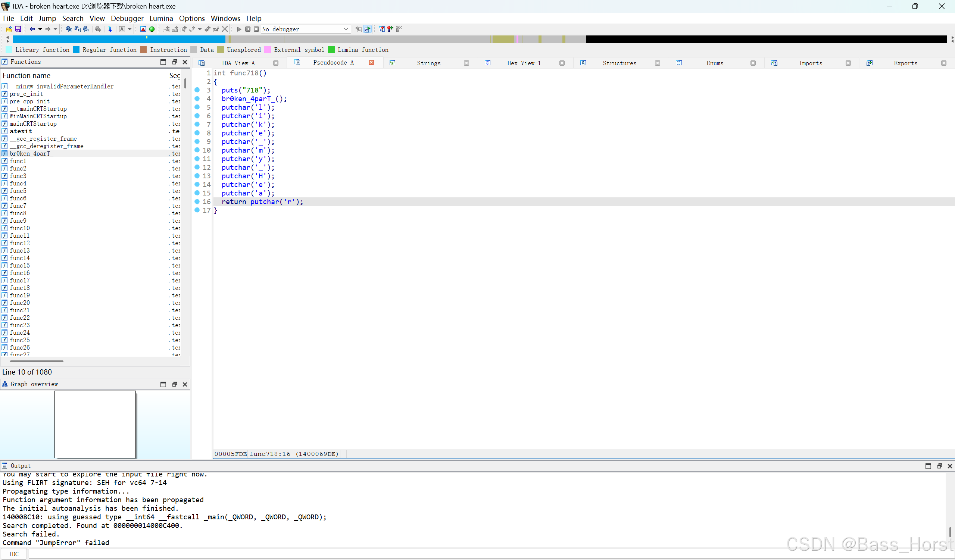The height and width of the screenshot is (560, 955).
Task: Toggle breakpoint dot on line 10
Action: coord(197,150)
